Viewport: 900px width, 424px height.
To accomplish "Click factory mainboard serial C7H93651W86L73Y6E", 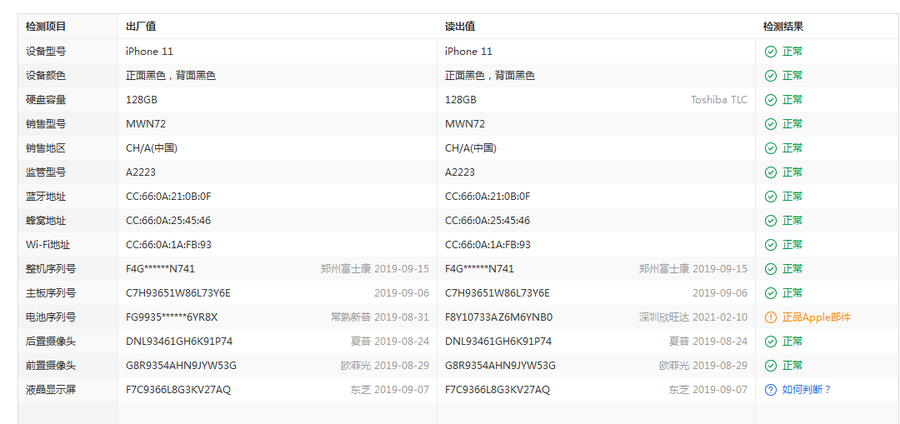I will click(178, 293).
